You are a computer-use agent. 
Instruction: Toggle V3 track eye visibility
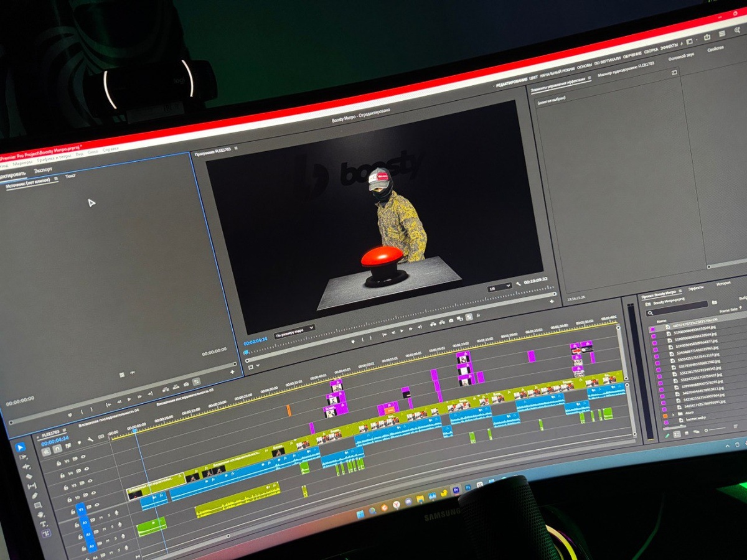point(90,481)
